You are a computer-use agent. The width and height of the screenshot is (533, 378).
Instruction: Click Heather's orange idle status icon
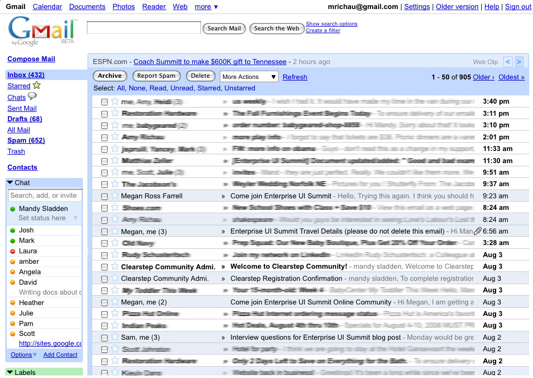point(13,303)
